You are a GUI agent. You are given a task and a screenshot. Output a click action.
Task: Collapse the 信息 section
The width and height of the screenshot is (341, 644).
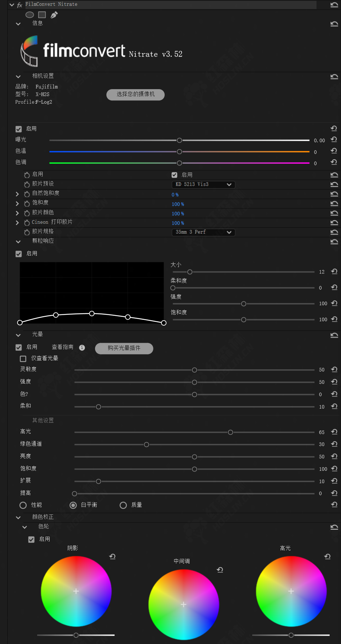coord(18,24)
